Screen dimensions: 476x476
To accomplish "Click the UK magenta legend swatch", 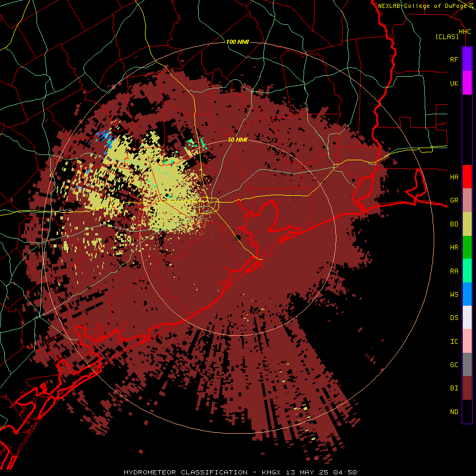I will pyautogui.click(x=467, y=83).
